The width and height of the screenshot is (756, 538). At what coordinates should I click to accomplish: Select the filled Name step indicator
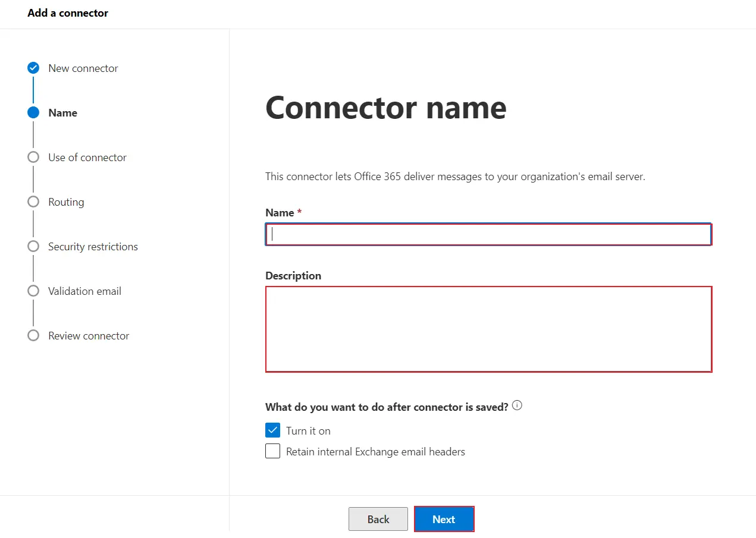pyautogui.click(x=33, y=112)
